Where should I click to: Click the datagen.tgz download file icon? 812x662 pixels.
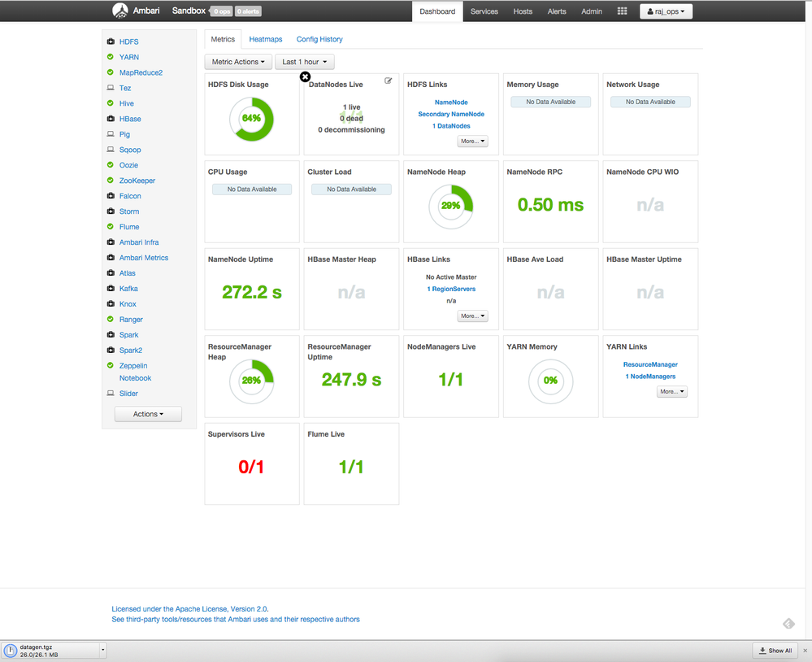point(10,651)
